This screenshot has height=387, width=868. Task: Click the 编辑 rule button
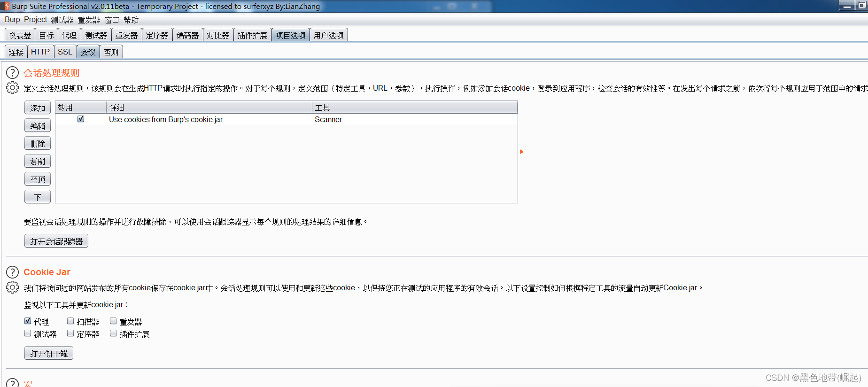[38, 126]
